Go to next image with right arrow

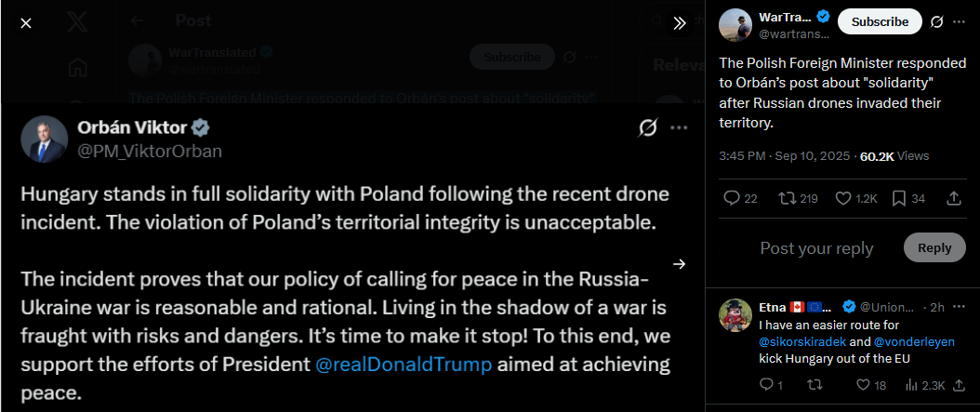point(679,264)
